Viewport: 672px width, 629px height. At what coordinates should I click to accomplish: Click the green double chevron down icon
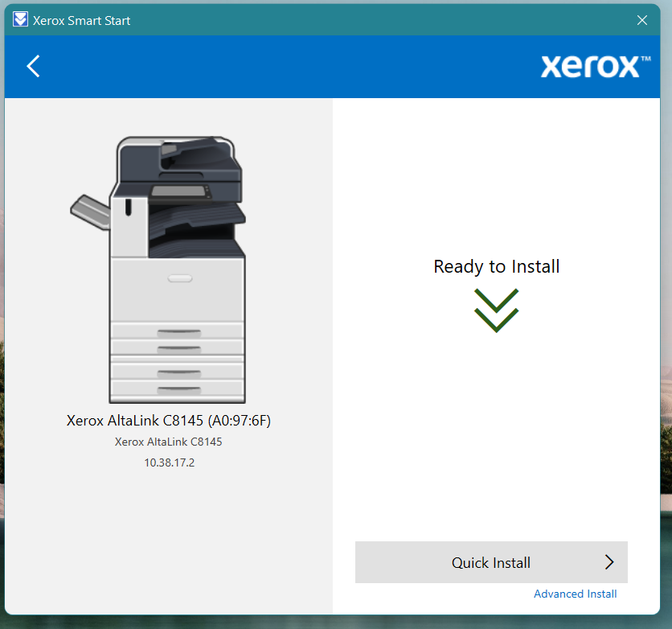click(x=496, y=310)
